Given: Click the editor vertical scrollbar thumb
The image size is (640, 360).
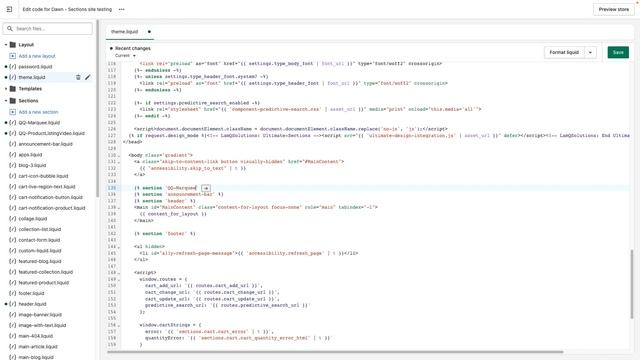Looking at the screenshot, I should point(632,284).
